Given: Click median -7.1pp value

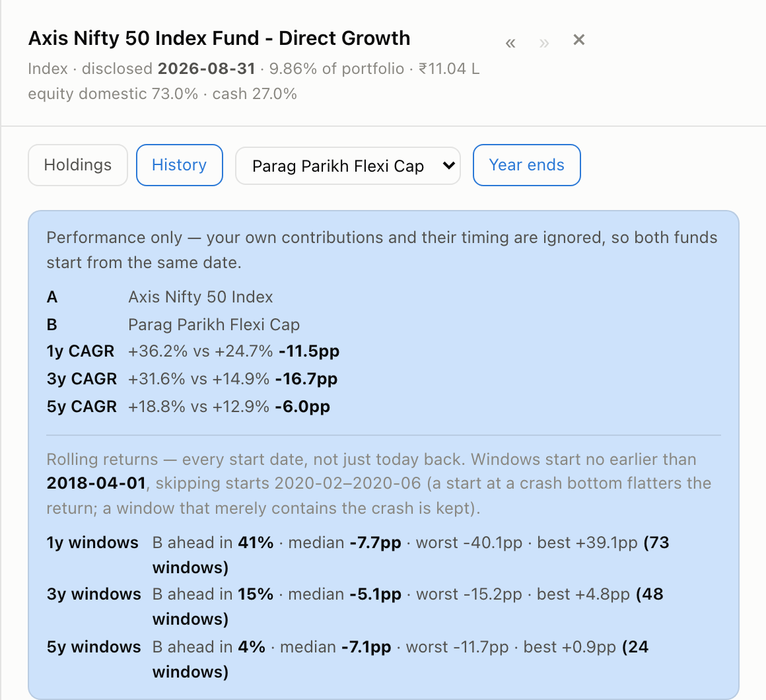Looking at the screenshot, I should (366, 647).
